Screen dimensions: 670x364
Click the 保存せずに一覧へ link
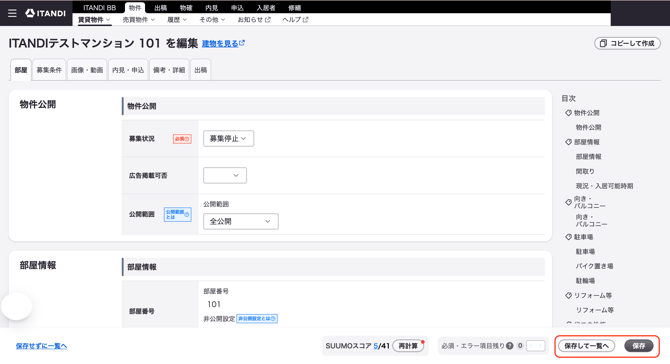[41, 346]
